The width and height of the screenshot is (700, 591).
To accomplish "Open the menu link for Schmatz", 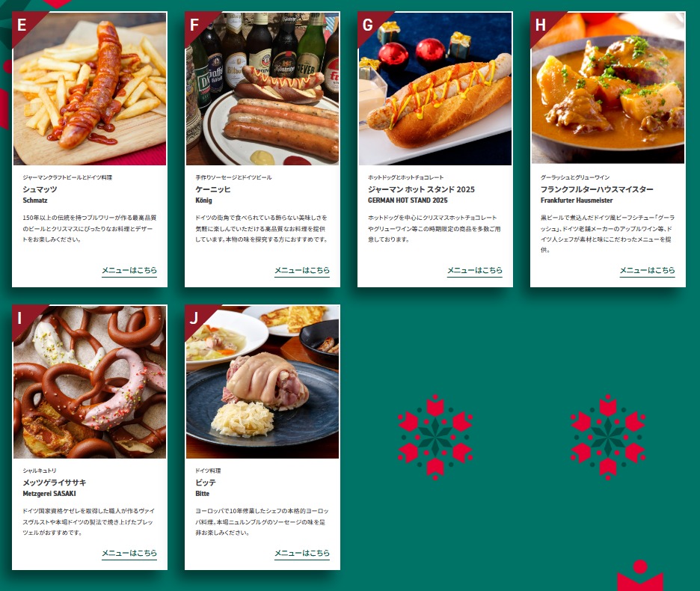I will 129,271.
